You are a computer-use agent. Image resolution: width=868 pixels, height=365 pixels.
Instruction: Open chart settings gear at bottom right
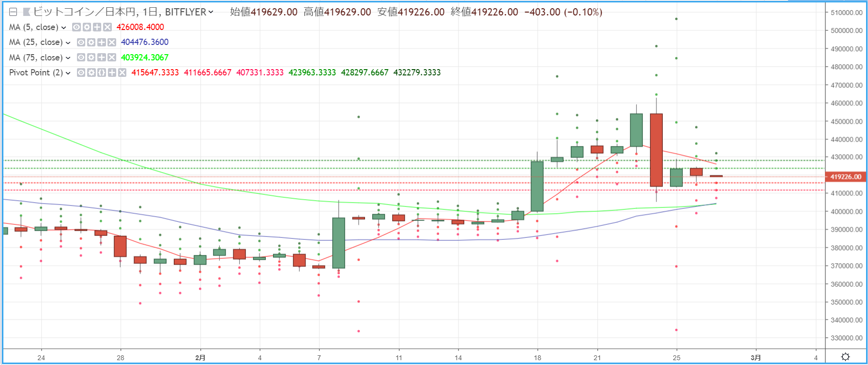click(x=845, y=357)
